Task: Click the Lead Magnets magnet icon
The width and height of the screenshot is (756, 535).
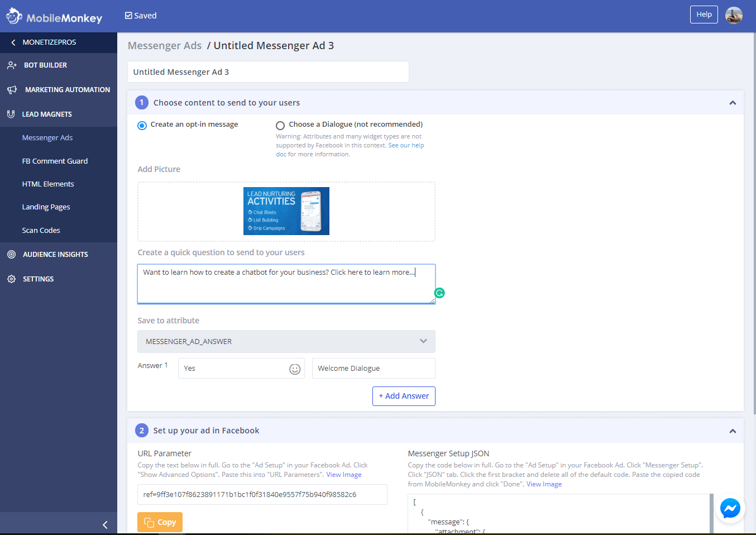Action: point(11,114)
